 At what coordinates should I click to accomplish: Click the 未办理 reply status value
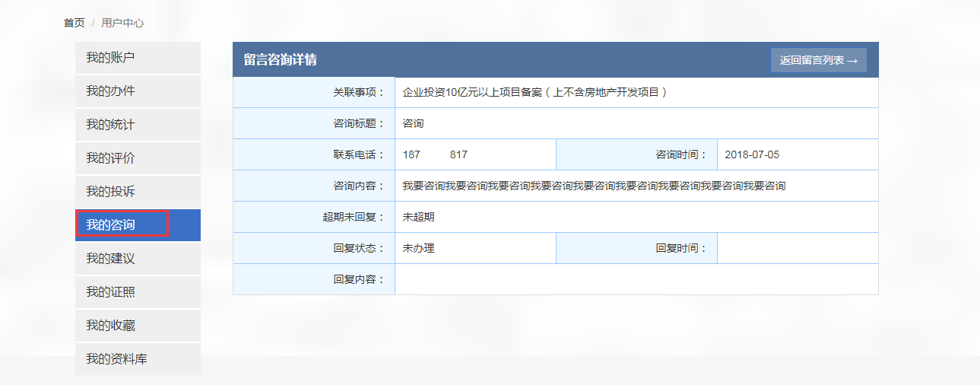pyautogui.click(x=418, y=248)
